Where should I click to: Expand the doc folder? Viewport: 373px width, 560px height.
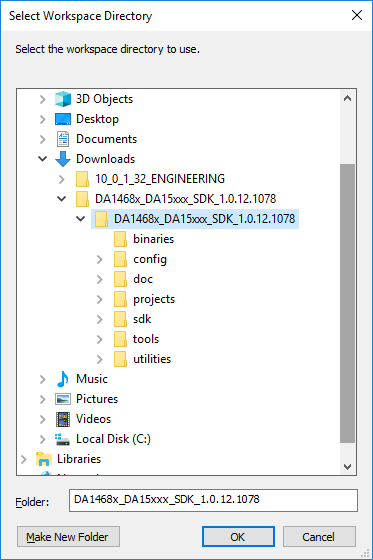point(100,279)
